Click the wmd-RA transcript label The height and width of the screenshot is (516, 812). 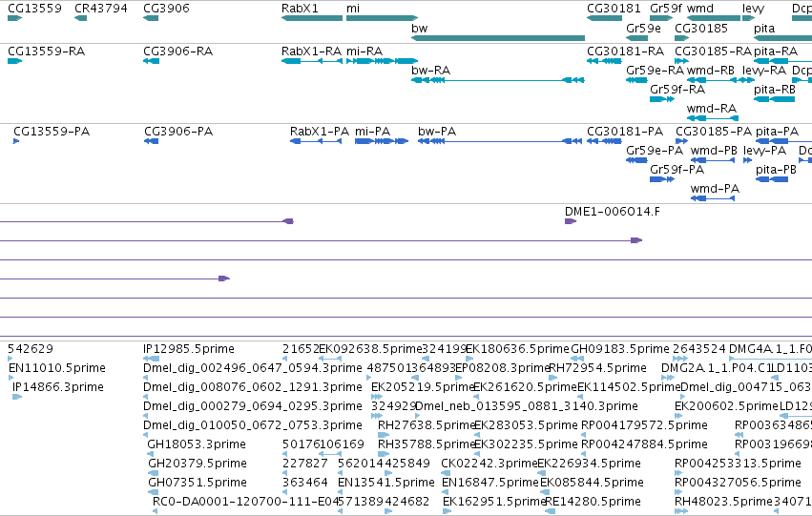712,109
